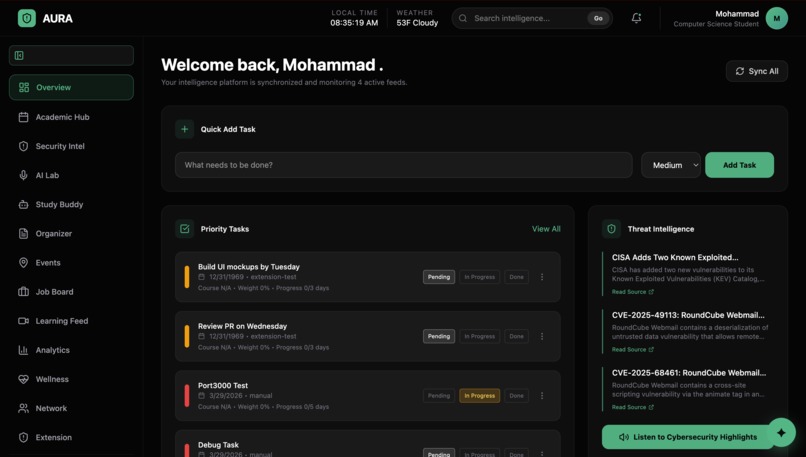This screenshot has width=806, height=457.
Task: Open View All priority tasks link
Action: coord(546,229)
